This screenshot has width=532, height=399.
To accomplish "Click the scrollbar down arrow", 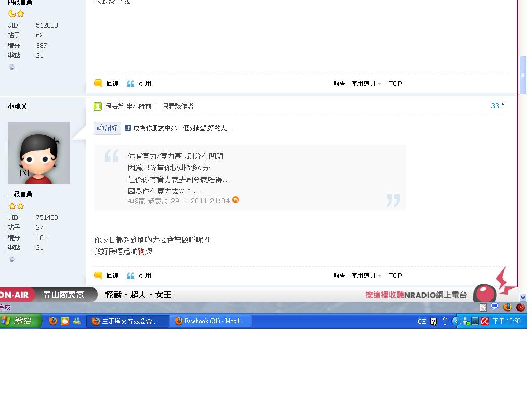I will click(x=523, y=297).
